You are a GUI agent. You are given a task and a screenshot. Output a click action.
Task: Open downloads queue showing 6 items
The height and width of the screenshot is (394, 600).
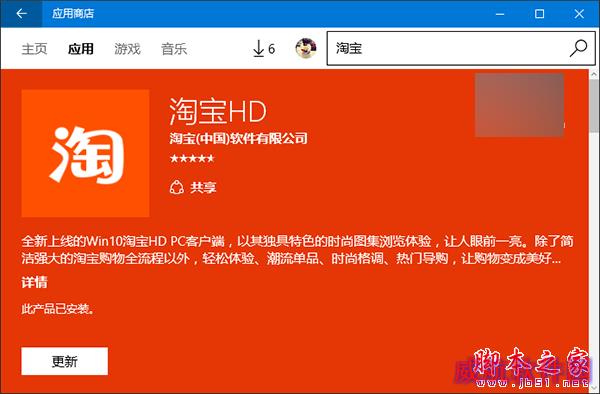pyautogui.click(x=264, y=49)
